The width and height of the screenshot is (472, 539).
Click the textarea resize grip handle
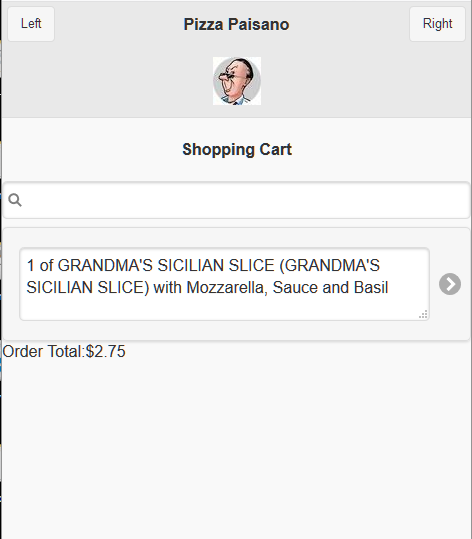[423, 314]
